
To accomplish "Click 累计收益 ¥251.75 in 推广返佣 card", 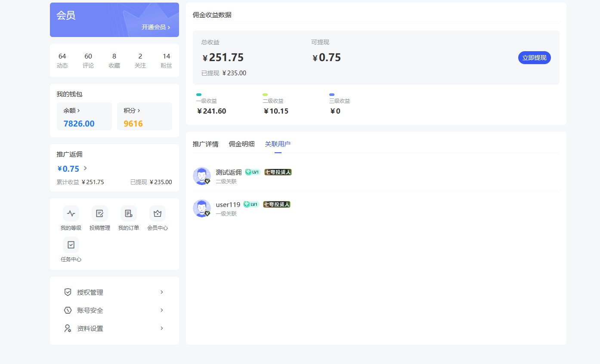I will [80, 182].
